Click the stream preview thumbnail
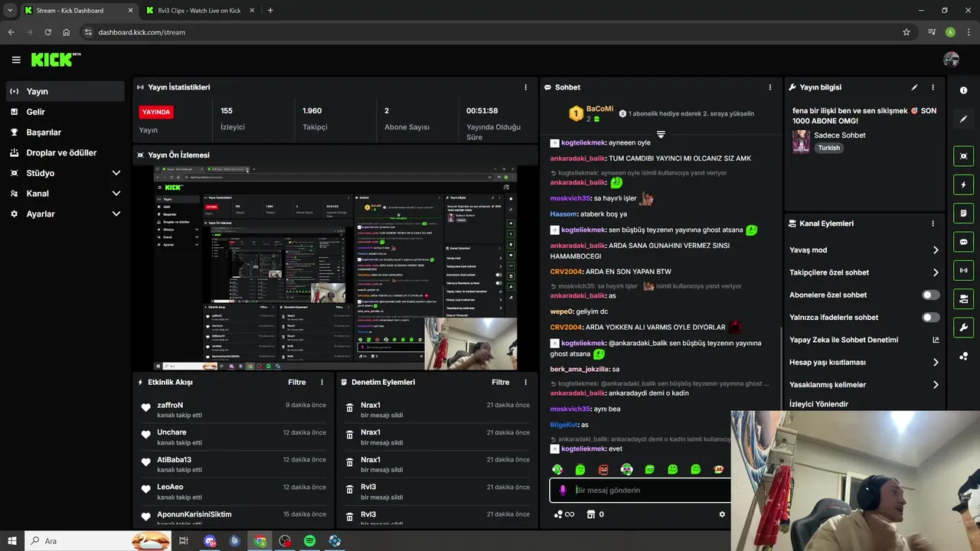The image size is (980, 551). point(335,268)
